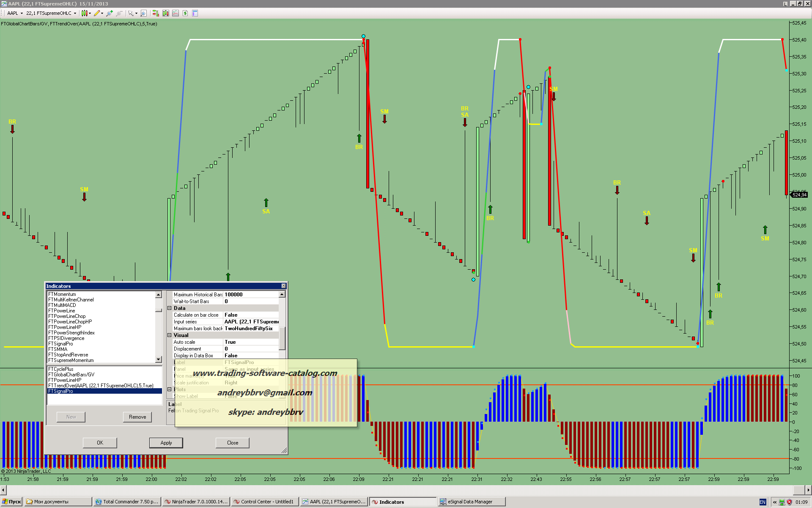Open the chart style candlestick icon
Viewport: 812px width, 508px height.
[x=84, y=13]
